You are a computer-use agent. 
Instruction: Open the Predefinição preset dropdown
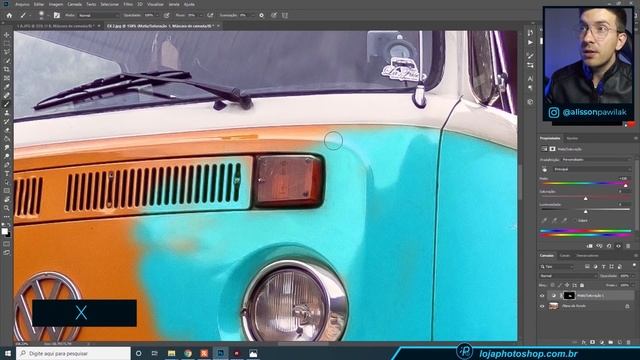(596, 160)
